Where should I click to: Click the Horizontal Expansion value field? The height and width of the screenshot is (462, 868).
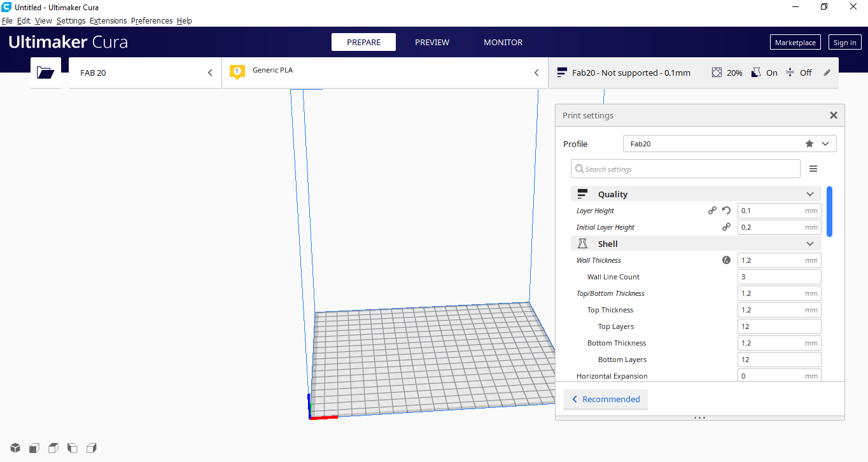780,376
